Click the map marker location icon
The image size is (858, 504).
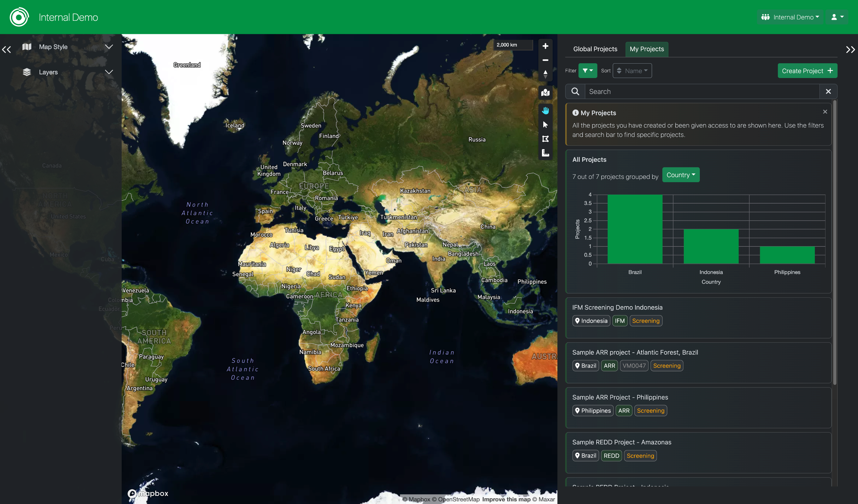click(545, 92)
